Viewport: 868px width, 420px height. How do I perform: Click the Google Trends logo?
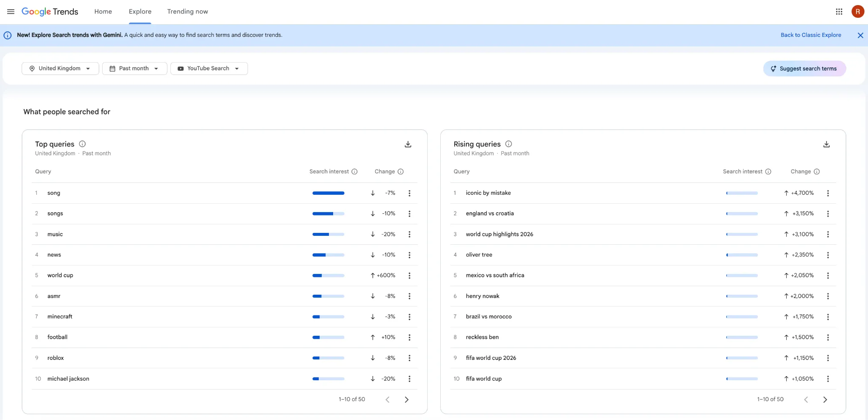click(x=50, y=11)
